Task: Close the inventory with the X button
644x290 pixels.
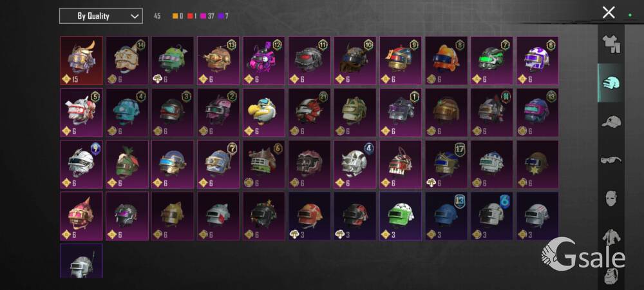Action: tap(609, 12)
